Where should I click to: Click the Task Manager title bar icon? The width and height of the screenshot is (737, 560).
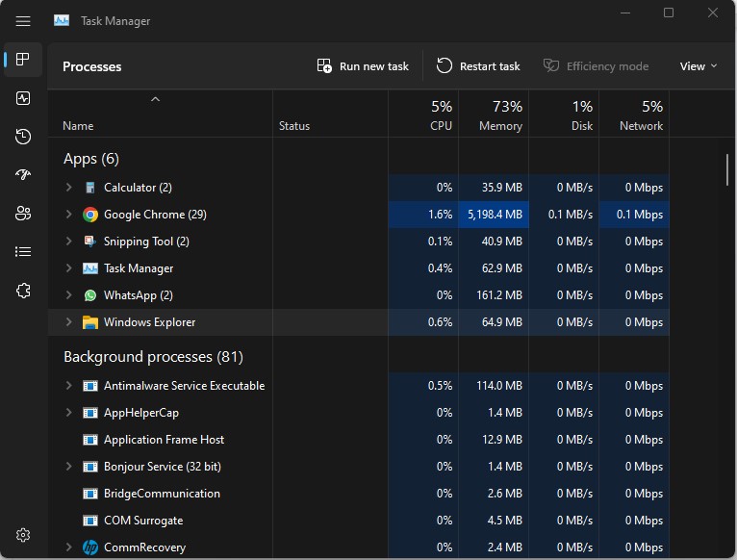click(x=62, y=21)
